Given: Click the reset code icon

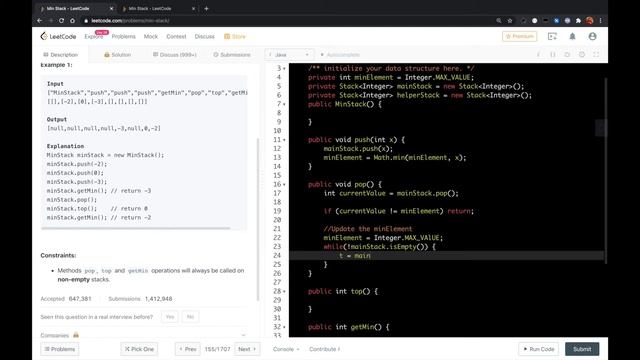Looking at the screenshot, I should [567, 55].
